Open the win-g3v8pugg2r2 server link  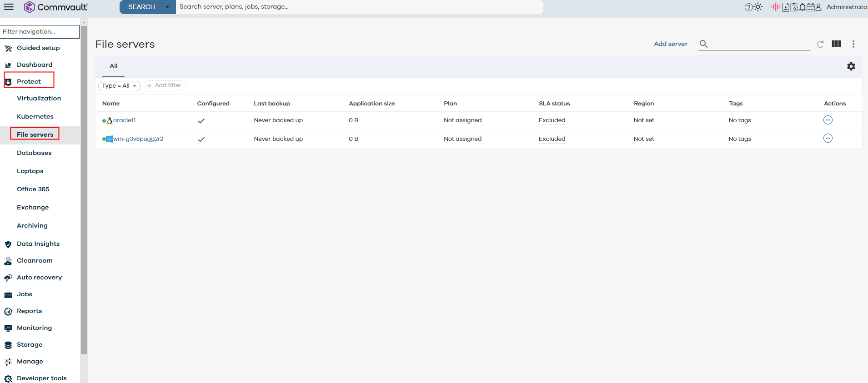coord(138,139)
